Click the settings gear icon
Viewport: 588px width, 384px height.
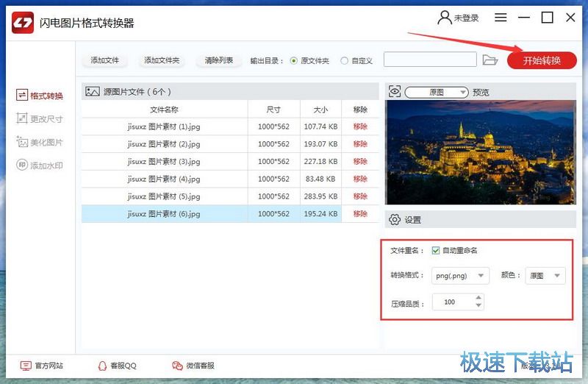coord(395,219)
